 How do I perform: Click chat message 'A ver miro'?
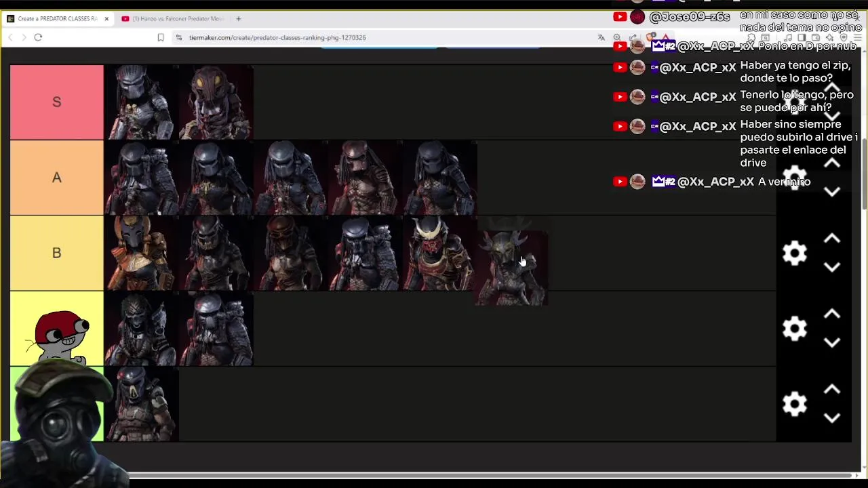tap(784, 182)
